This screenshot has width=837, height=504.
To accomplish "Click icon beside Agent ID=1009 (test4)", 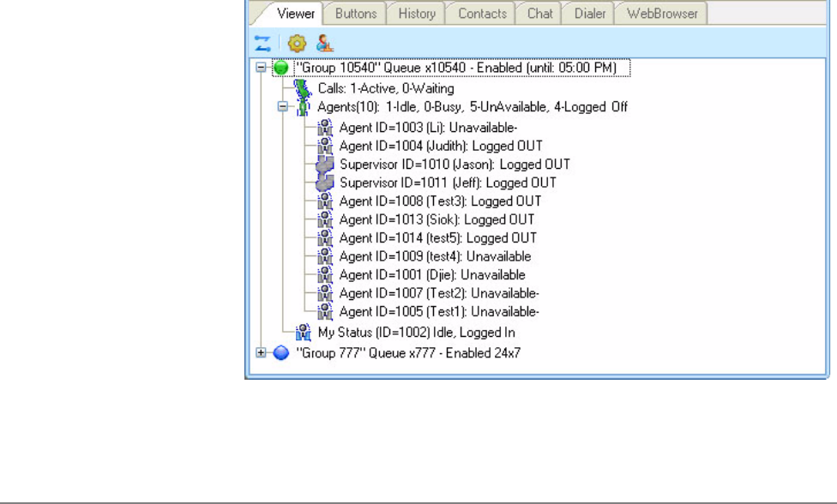I will [324, 256].
